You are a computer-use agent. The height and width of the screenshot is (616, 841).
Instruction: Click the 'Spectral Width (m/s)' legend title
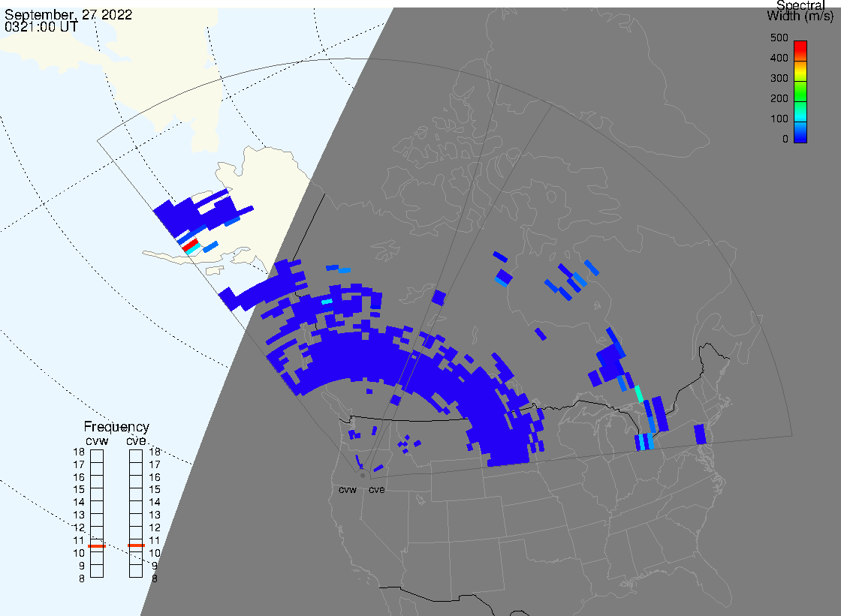[x=800, y=11]
